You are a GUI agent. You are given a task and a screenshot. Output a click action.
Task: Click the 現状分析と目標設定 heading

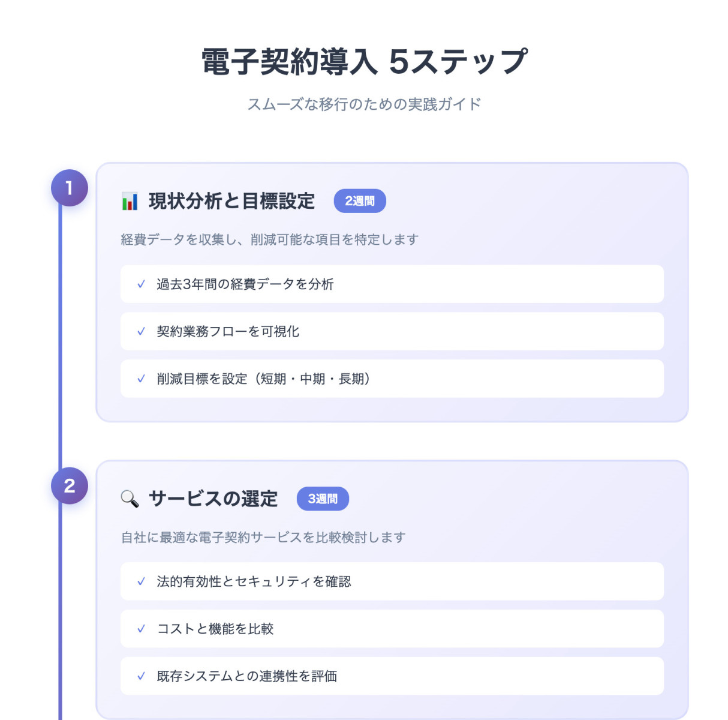coord(231,201)
